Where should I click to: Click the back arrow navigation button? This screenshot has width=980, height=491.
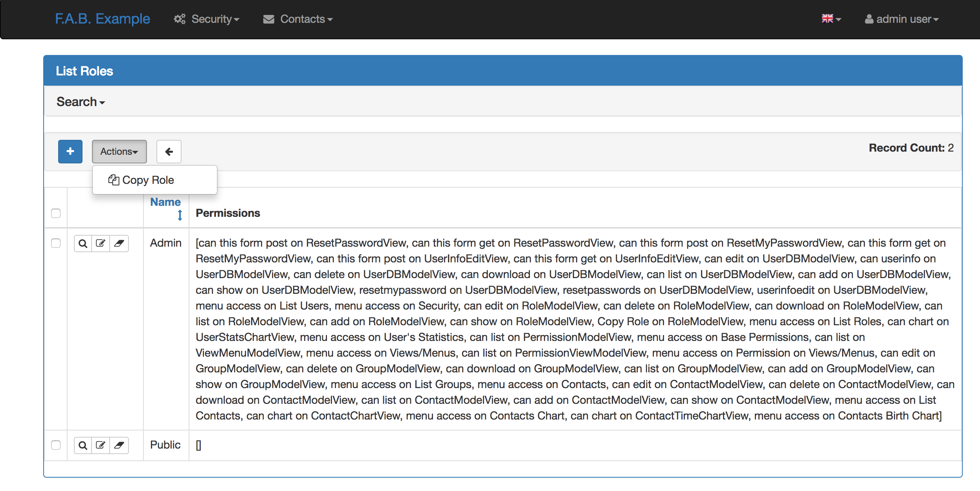pyautogui.click(x=169, y=151)
